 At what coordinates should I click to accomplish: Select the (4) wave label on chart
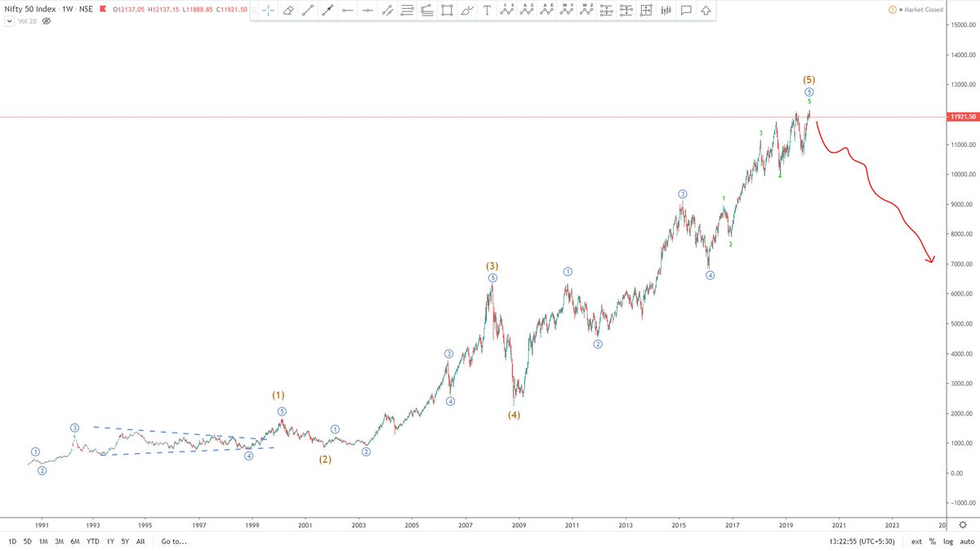pos(513,415)
